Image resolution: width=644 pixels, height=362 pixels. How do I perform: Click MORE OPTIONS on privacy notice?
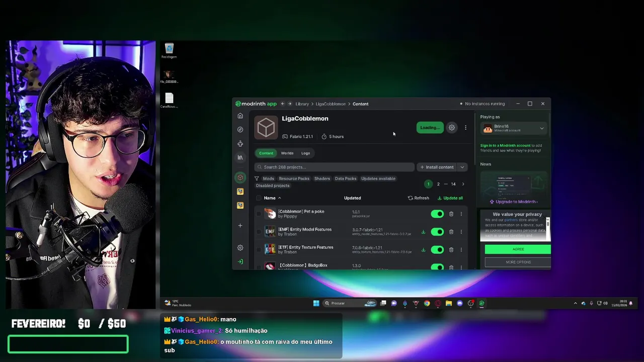[518, 262]
